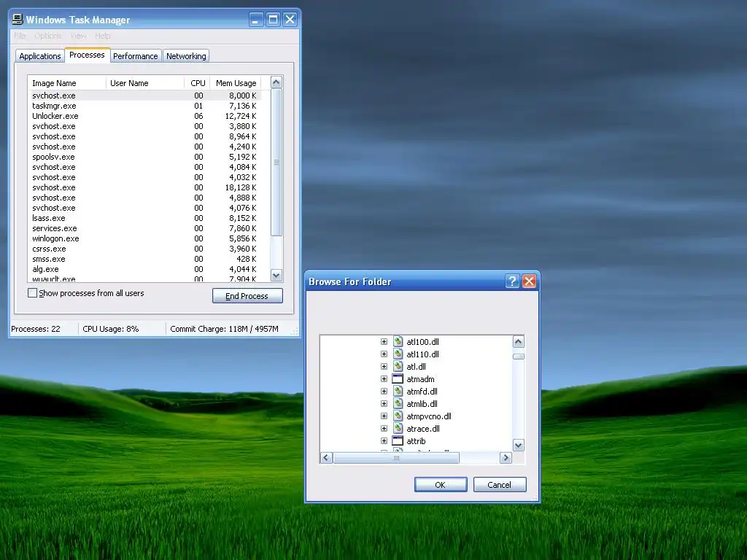
Task: Open the File menu in Task Manager
Action: pos(20,36)
